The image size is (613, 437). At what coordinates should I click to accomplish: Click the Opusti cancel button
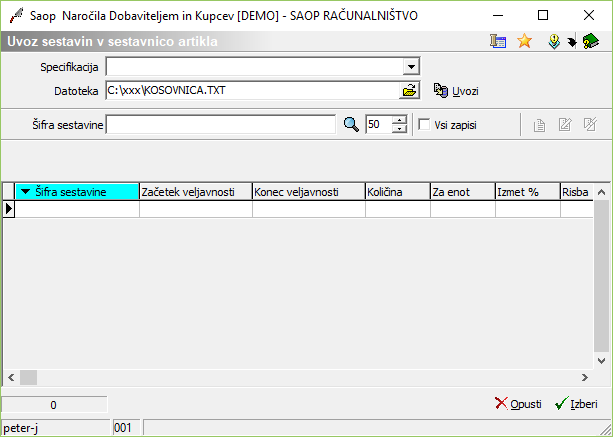pyautogui.click(x=518, y=404)
